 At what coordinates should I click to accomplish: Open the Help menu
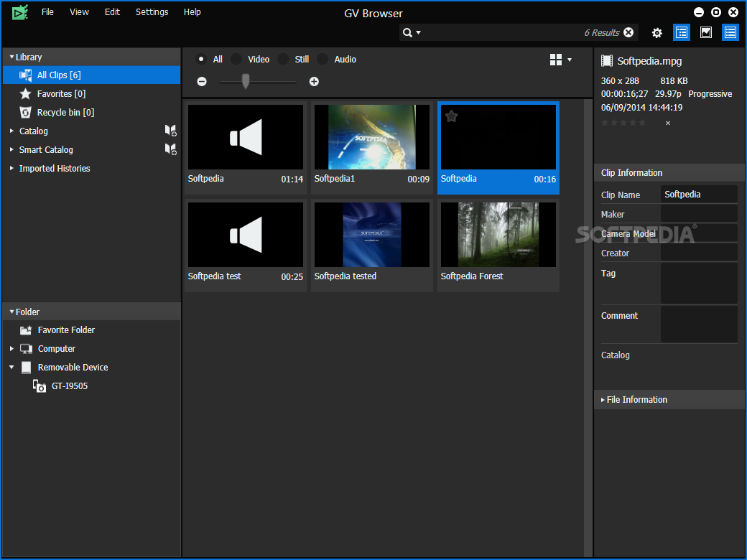pyautogui.click(x=192, y=12)
